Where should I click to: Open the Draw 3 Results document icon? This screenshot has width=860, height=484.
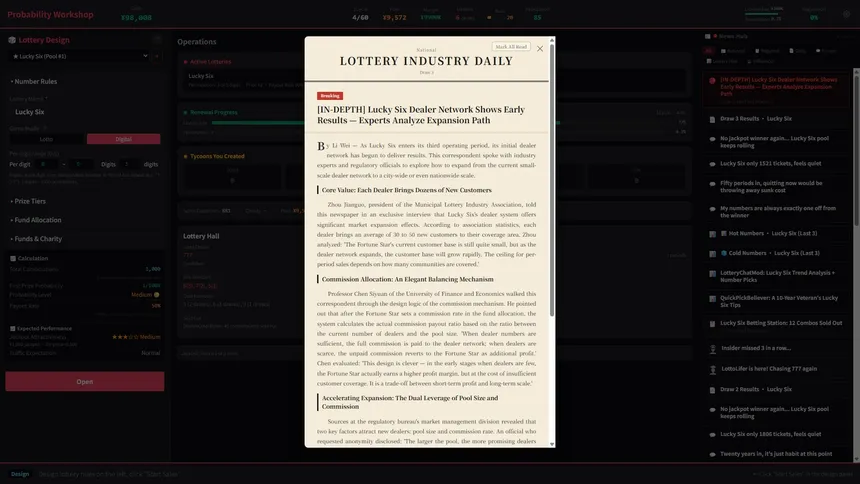(712, 119)
